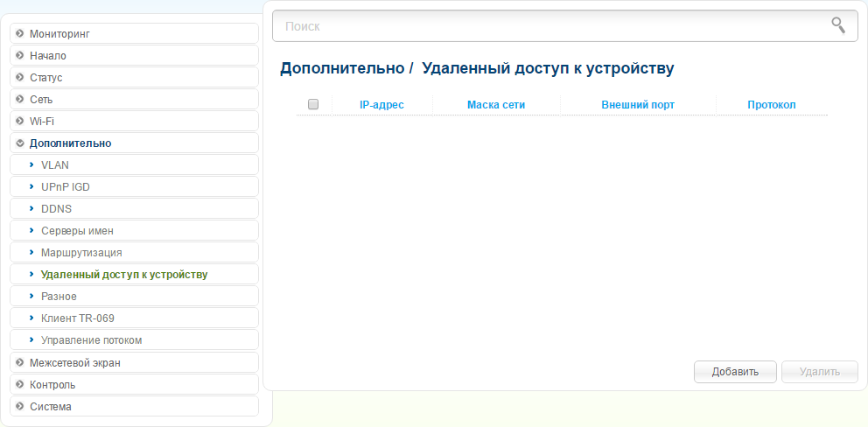Click the arrow icon beside Wi-Fi
The height and width of the screenshot is (427, 868).
point(19,121)
